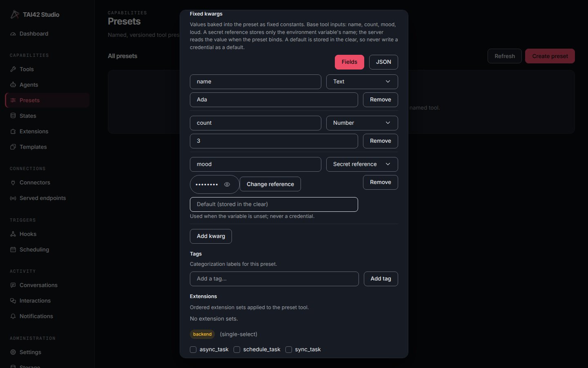Click Add tag button
Screen dimensions: 588x368
point(381,279)
